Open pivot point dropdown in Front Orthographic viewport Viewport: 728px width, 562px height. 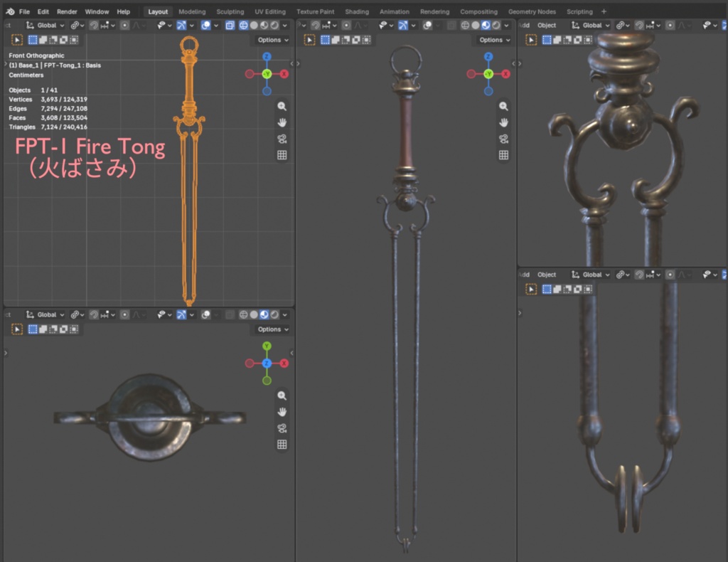[77, 26]
